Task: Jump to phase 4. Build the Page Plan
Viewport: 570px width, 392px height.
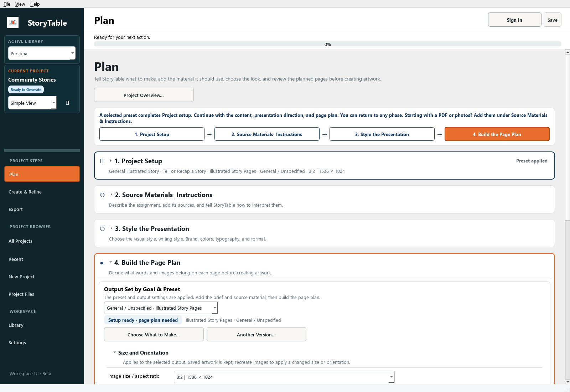Action: click(x=497, y=134)
